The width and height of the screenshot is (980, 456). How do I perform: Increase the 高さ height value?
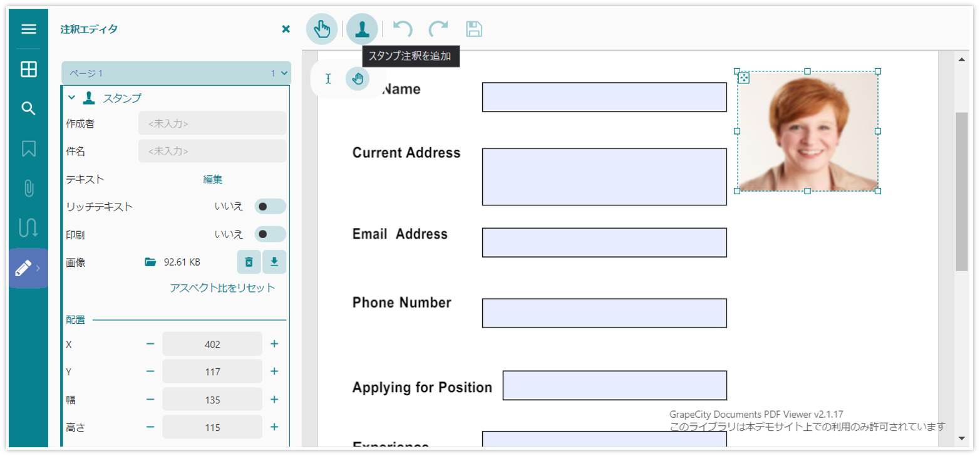click(274, 427)
